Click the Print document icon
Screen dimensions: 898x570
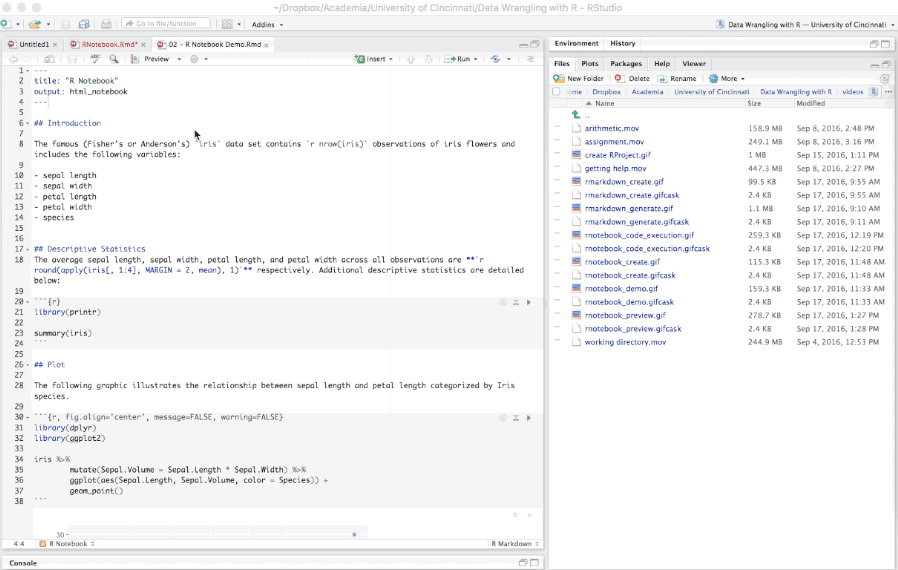click(106, 24)
